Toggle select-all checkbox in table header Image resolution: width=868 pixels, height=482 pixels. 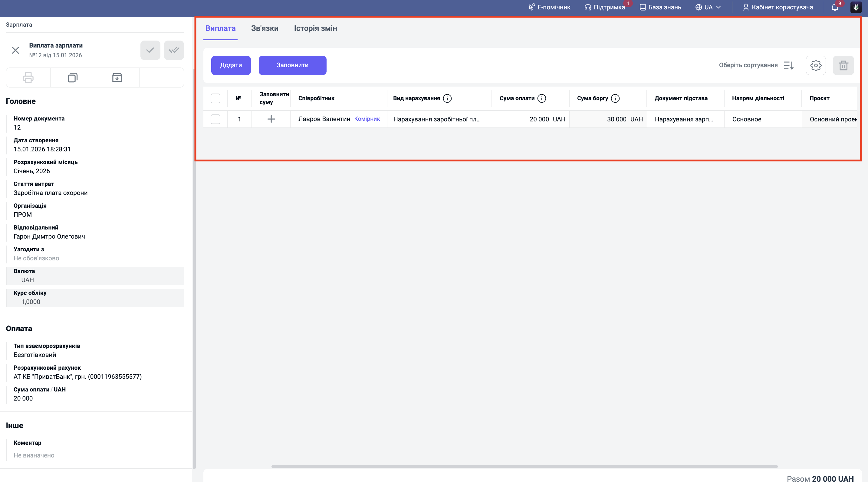(215, 98)
